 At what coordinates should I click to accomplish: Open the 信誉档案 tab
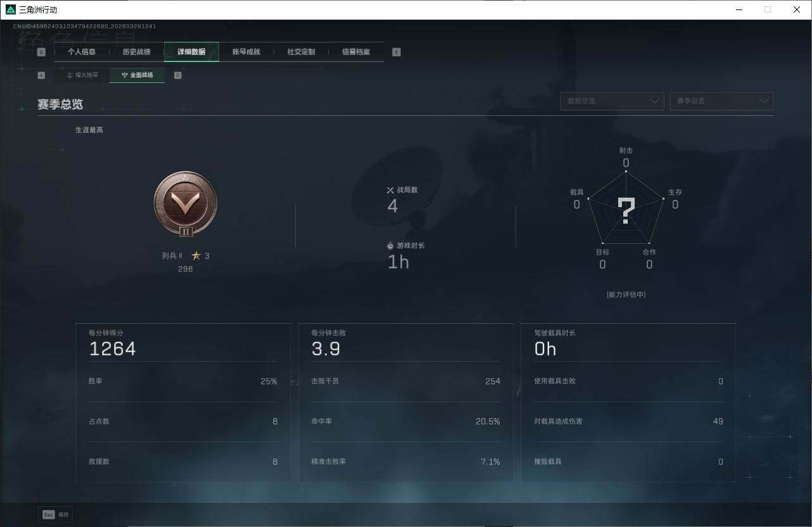click(356, 52)
